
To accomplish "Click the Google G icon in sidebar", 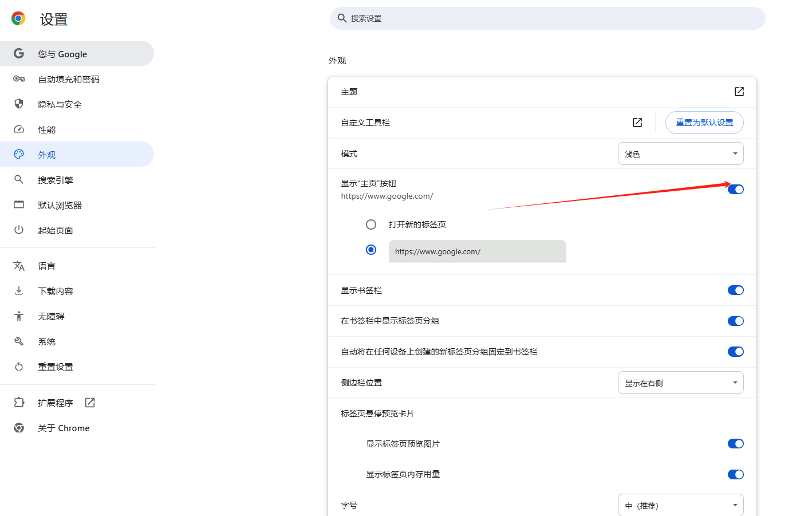I will (x=19, y=53).
